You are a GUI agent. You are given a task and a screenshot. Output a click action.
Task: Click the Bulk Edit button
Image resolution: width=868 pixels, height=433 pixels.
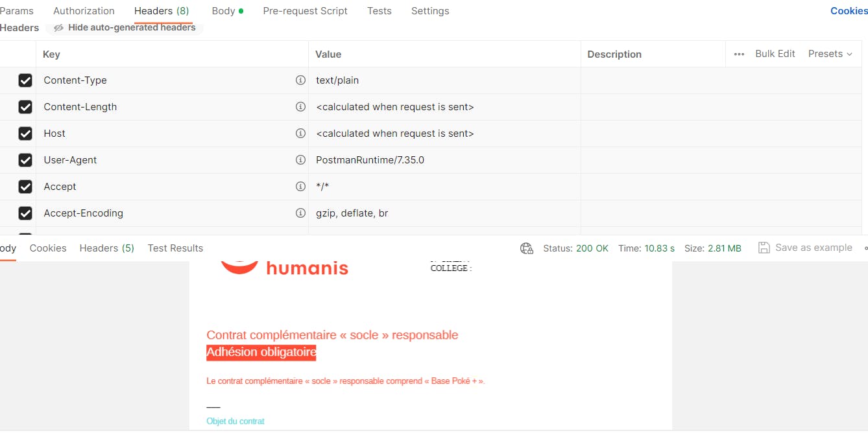(x=775, y=54)
